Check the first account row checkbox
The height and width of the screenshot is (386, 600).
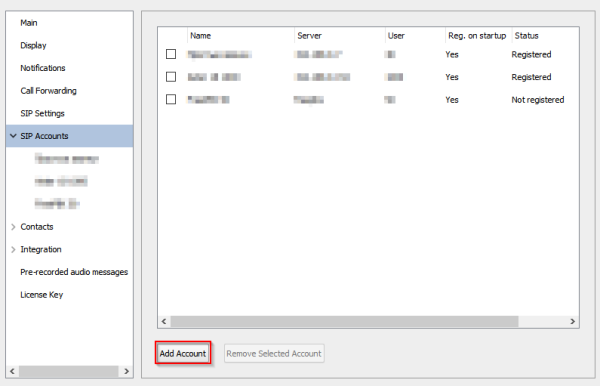point(171,54)
